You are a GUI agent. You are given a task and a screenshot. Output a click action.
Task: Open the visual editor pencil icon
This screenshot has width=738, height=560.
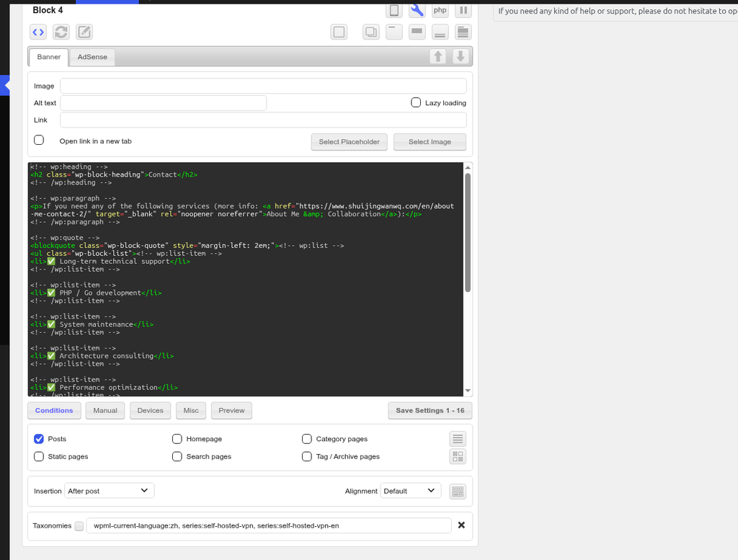click(x=84, y=32)
